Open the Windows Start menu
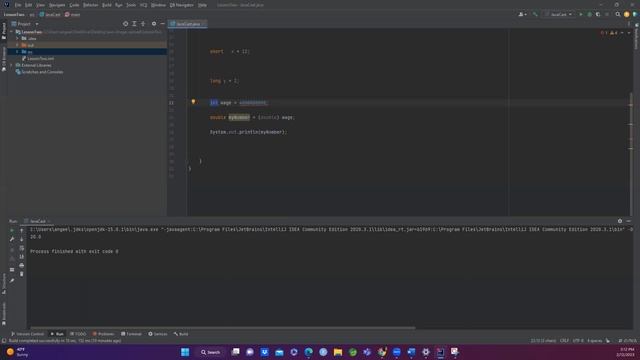This screenshot has width=640, height=360. coord(185,352)
